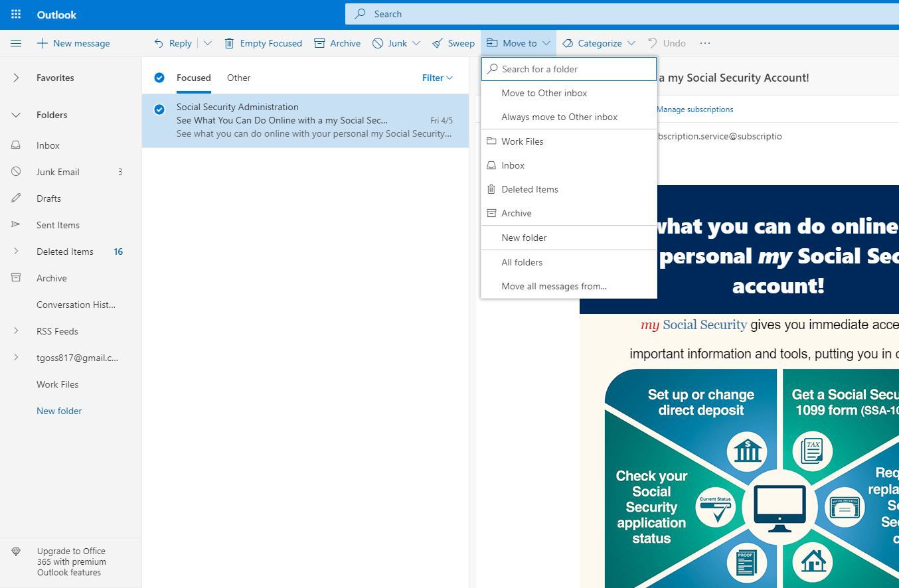Click the Work Files folder icon in dropdown

pos(491,141)
